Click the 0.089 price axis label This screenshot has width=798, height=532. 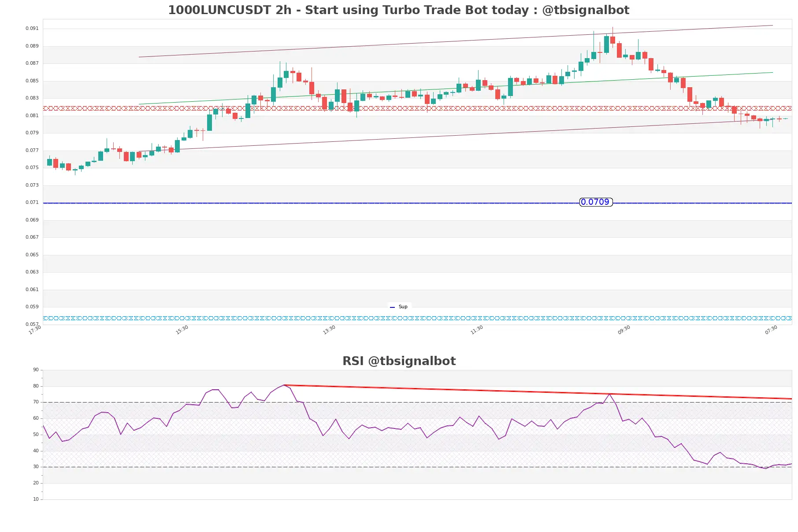coord(32,46)
